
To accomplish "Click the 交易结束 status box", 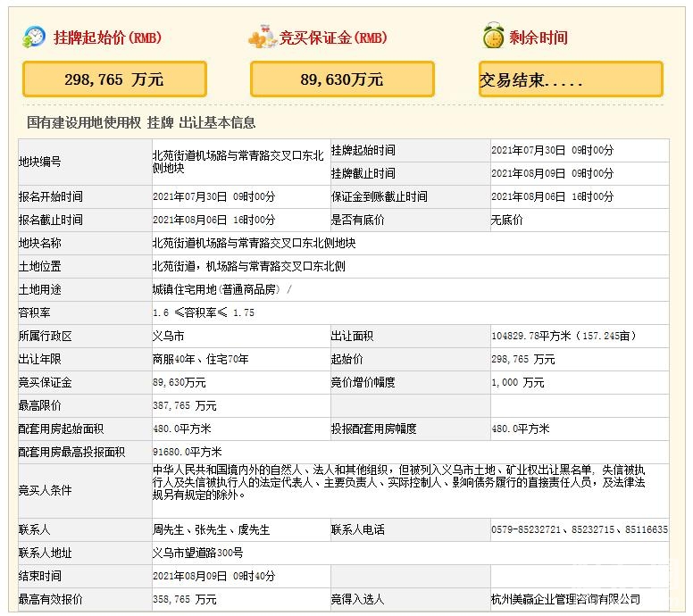I will [571, 79].
